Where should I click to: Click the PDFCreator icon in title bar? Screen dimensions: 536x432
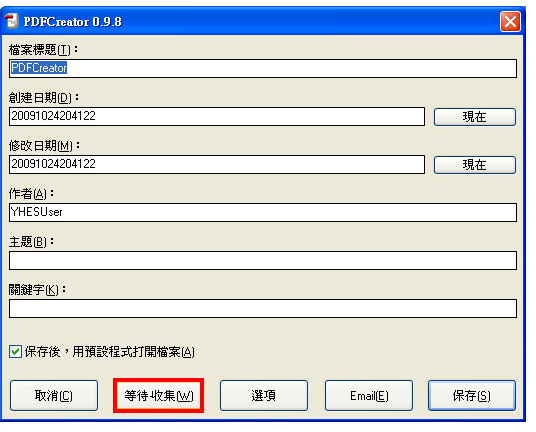(x=12, y=21)
